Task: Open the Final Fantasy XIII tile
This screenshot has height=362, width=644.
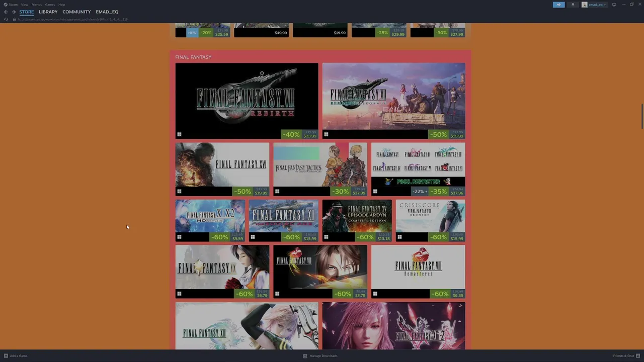Action: (247, 325)
